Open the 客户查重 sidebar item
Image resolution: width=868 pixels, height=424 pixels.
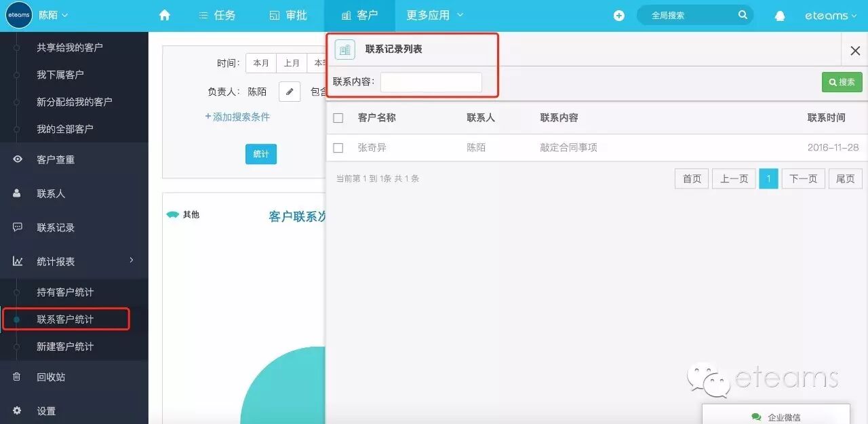point(56,159)
